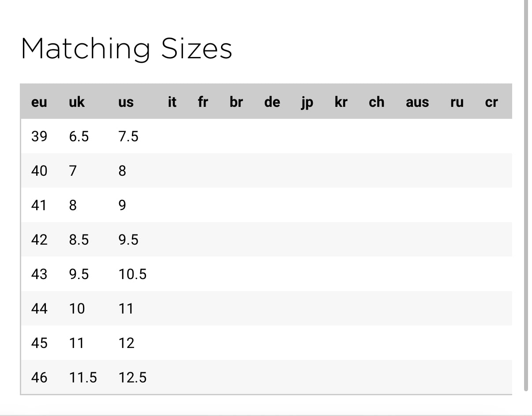Click the br column header
Screen dimensions: 532x416
tap(236, 102)
